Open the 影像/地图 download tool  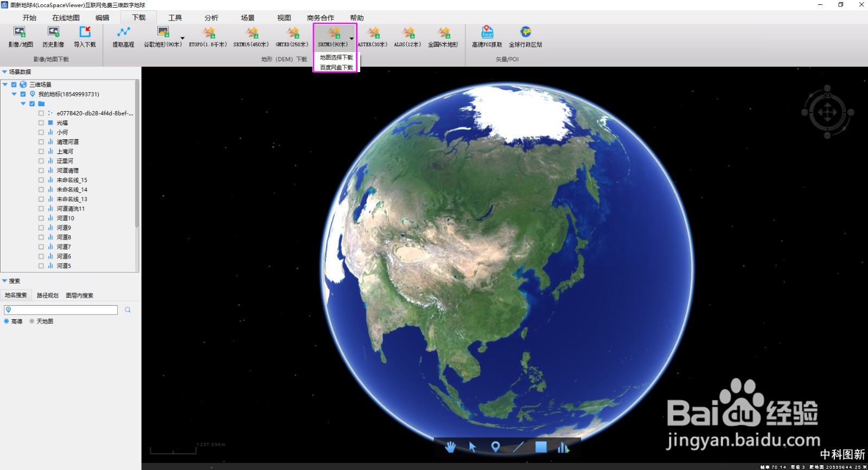click(x=21, y=36)
